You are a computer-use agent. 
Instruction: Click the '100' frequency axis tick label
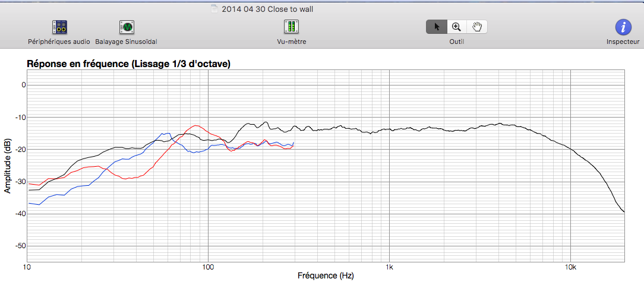tap(209, 267)
